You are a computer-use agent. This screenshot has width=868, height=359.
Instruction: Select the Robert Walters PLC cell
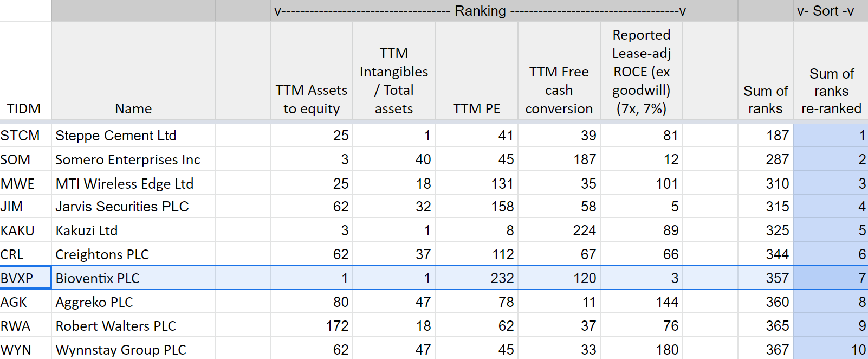click(x=133, y=326)
